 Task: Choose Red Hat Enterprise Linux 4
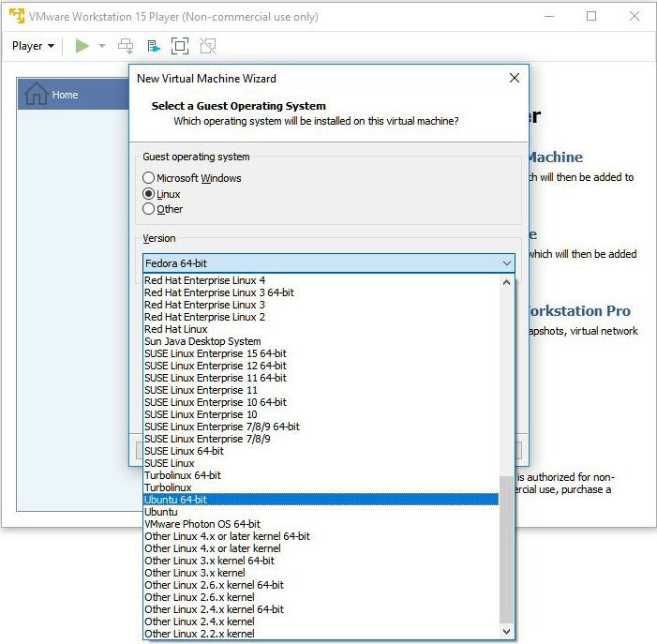click(321, 280)
